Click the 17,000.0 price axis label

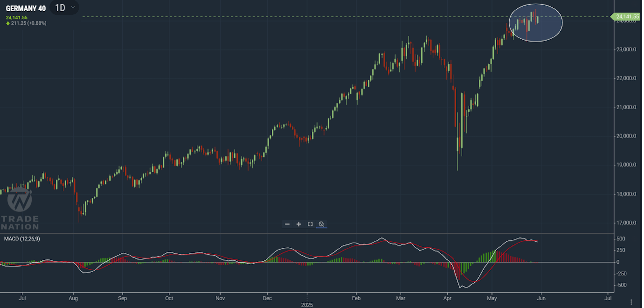pos(626,223)
